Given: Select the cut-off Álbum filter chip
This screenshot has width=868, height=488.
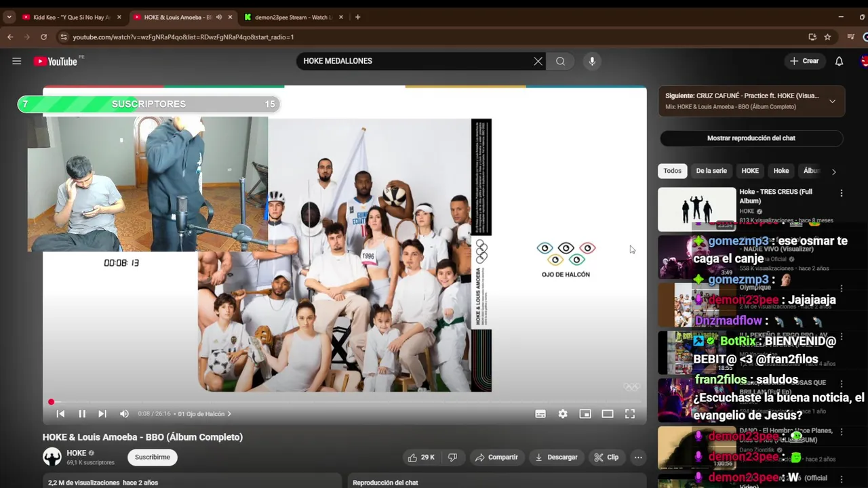Looking at the screenshot, I should (x=811, y=171).
